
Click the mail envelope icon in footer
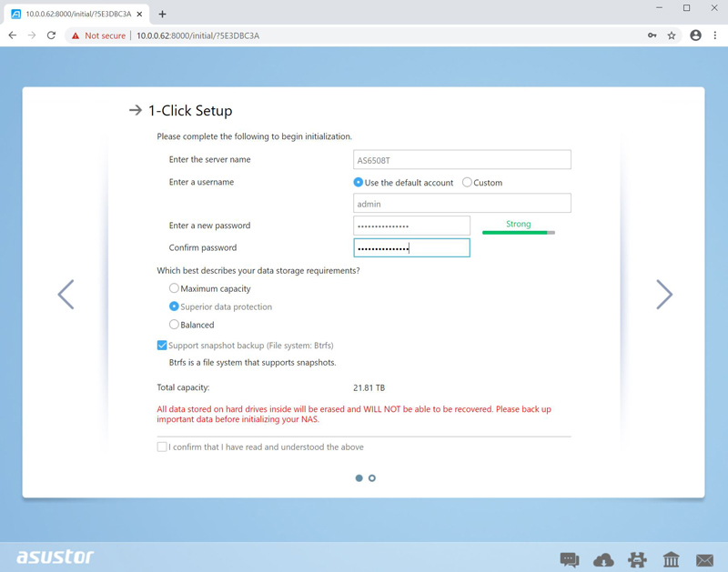coord(704,560)
